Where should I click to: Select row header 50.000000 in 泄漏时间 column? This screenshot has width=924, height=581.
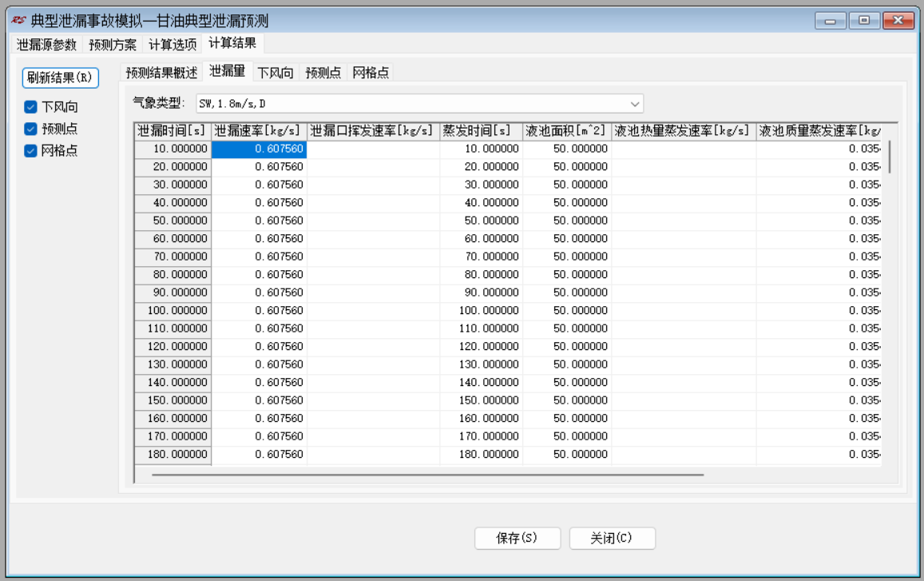[172, 221]
